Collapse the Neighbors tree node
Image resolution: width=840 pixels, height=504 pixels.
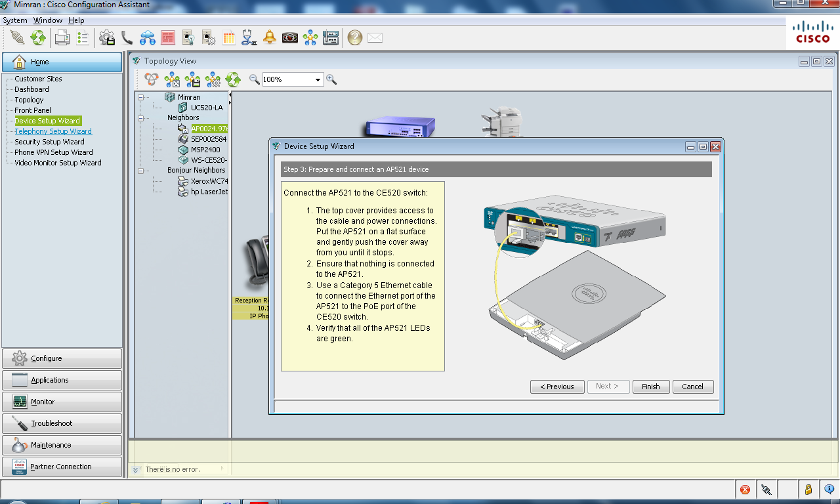tap(141, 118)
